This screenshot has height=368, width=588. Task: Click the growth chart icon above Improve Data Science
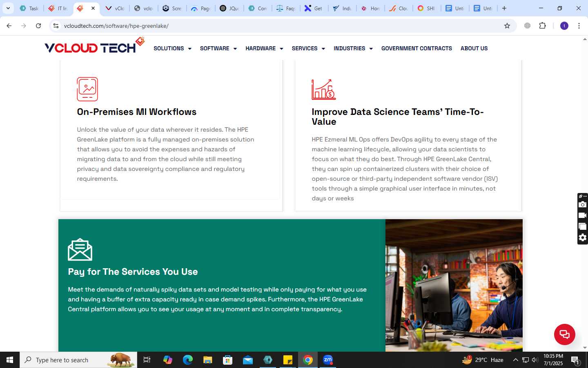[323, 90]
